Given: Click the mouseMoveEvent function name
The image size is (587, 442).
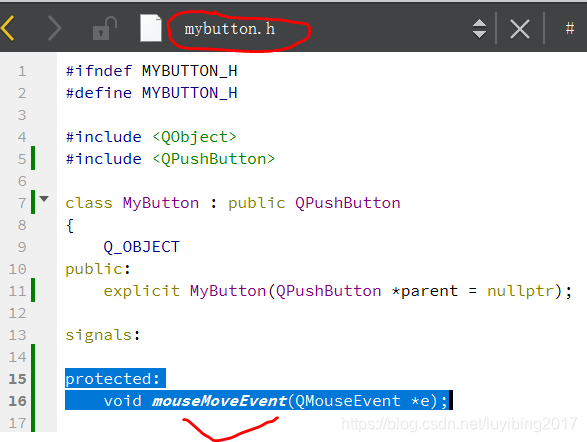Looking at the screenshot, I should pos(219,401).
